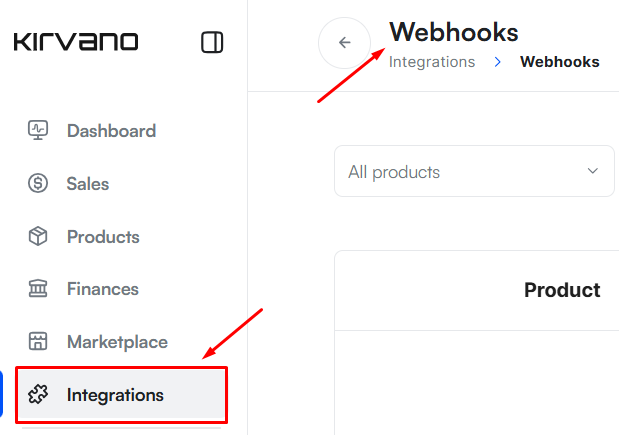Expand the All products chevron arrow
The width and height of the screenshot is (619, 435).
592,171
